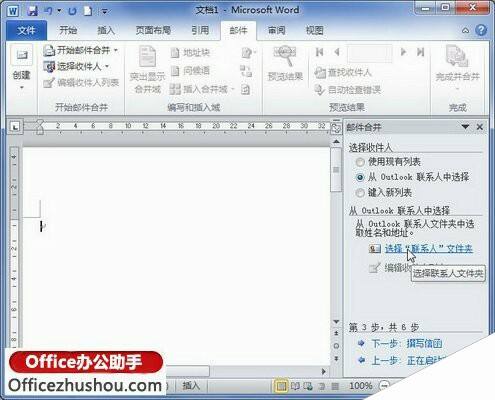Go to previous record arrow icon
This screenshot has width=495, height=400.
pyautogui.click(x=337, y=52)
